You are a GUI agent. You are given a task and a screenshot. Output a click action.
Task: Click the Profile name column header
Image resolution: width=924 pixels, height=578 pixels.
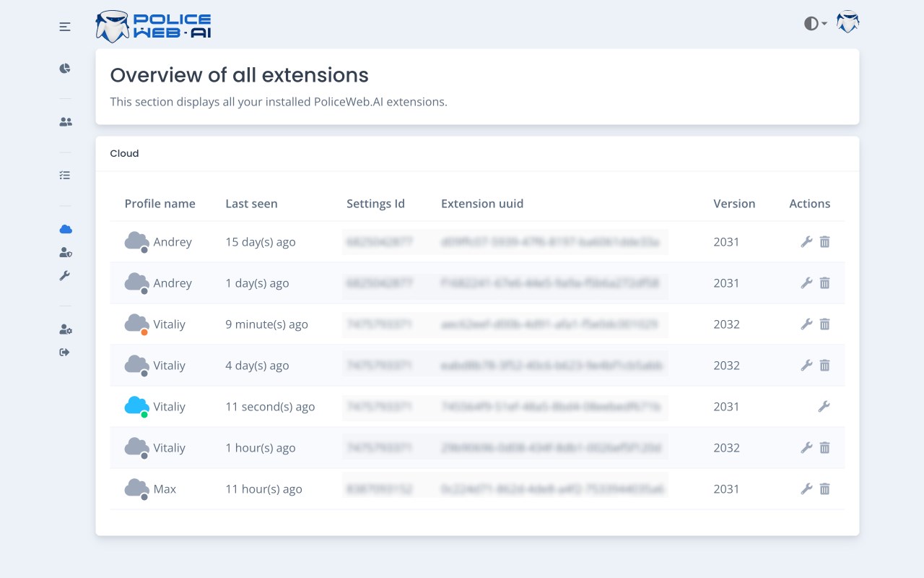(160, 204)
